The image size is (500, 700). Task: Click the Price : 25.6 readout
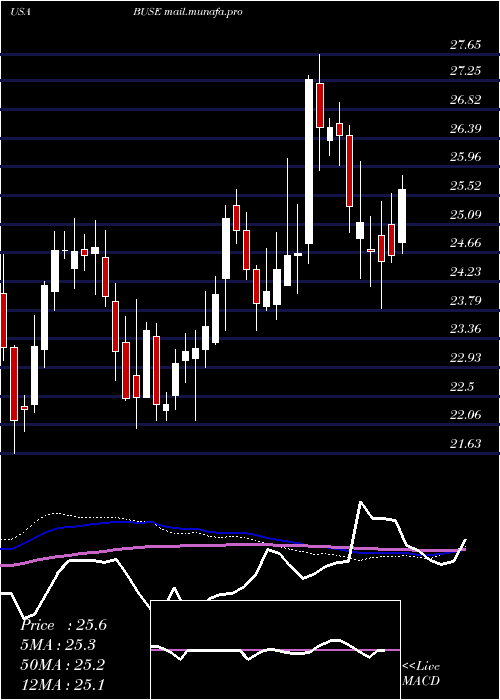[63, 625]
